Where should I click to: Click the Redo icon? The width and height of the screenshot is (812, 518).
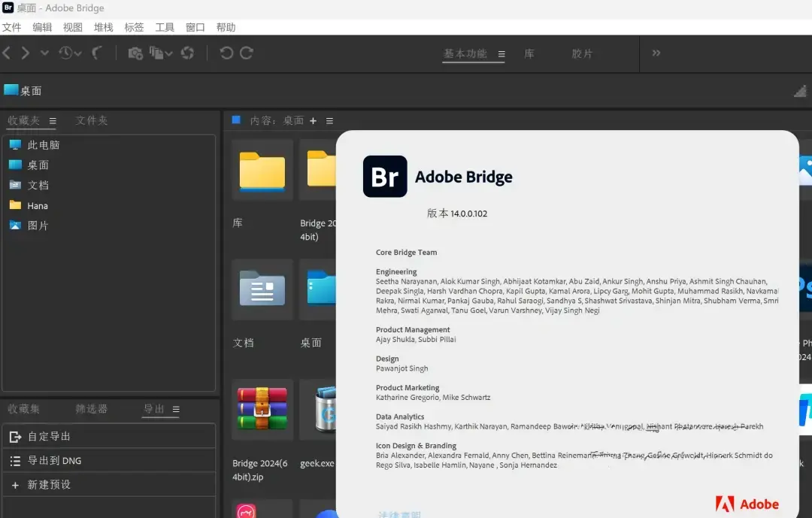click(x=246, y=53)
